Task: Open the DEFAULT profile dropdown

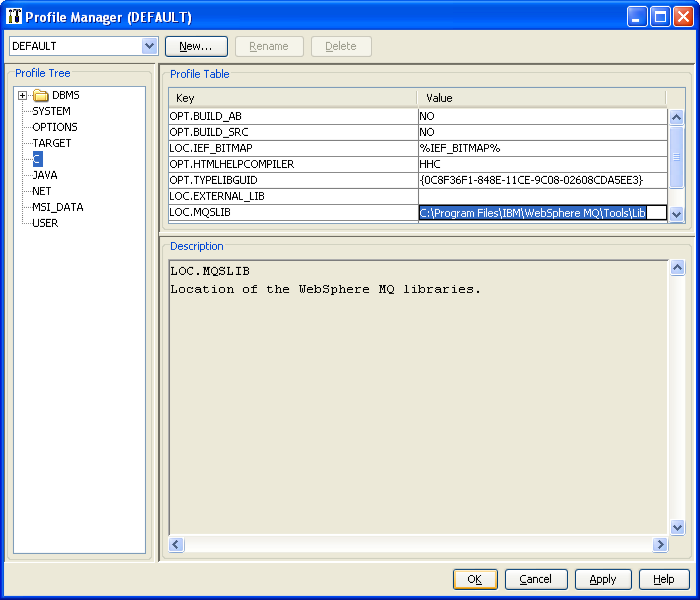Action: click(x=150, y=46)
